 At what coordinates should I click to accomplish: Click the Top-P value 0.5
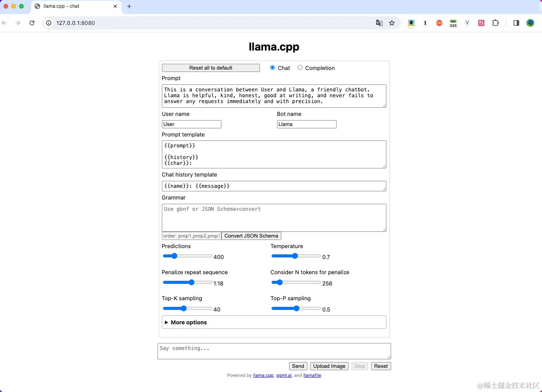(x=326, y=310)
